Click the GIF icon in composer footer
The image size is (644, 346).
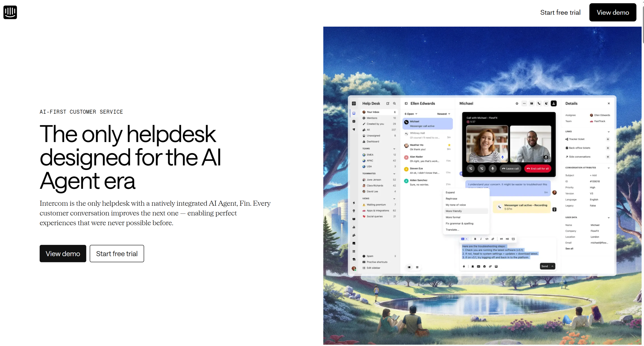click(478, 266)
